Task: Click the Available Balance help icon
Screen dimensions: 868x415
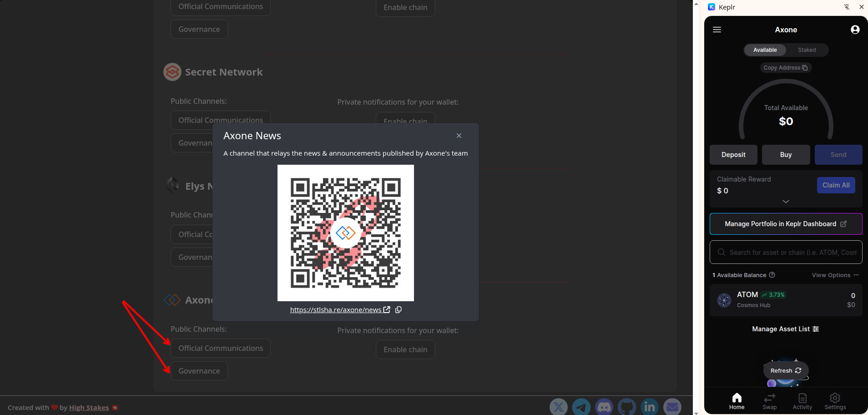Action: tap(772, 275)
